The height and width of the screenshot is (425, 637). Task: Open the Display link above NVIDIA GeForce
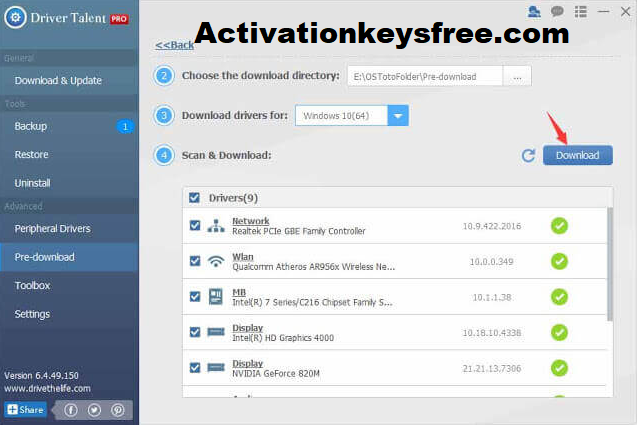[247, 363]
